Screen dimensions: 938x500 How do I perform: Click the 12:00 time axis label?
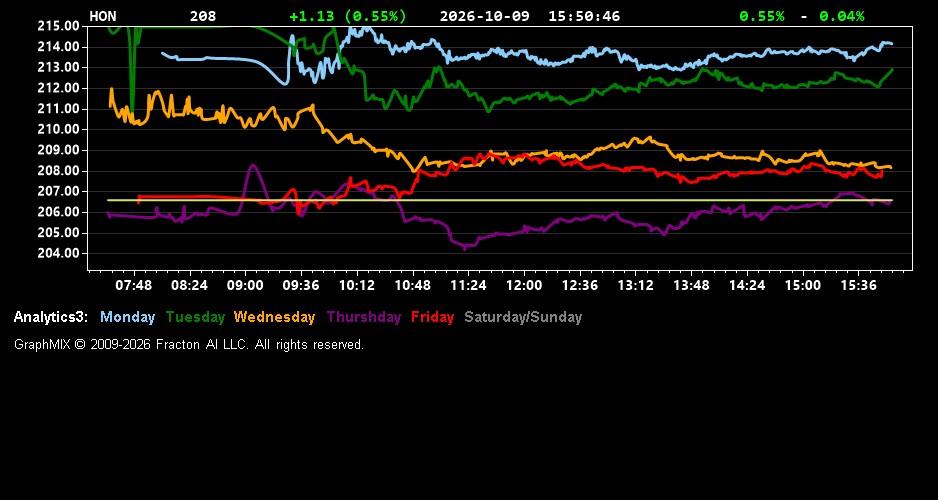pos(524,285)
